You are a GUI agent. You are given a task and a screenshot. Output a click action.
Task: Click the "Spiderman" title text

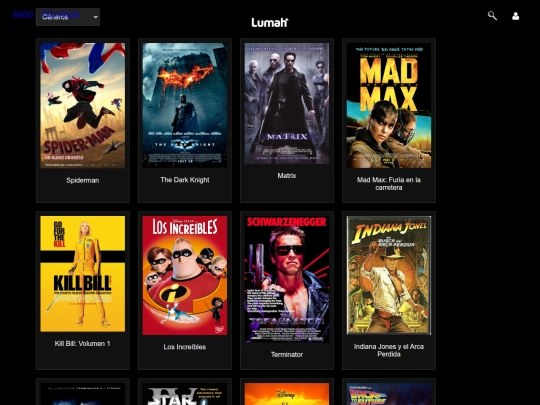tap(83, 180)
